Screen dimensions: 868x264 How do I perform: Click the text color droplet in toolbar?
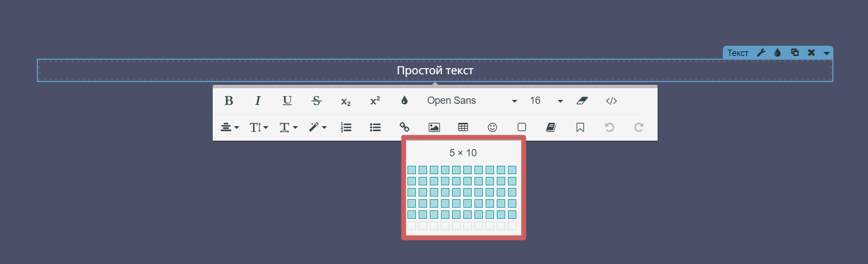pos(404,101)
